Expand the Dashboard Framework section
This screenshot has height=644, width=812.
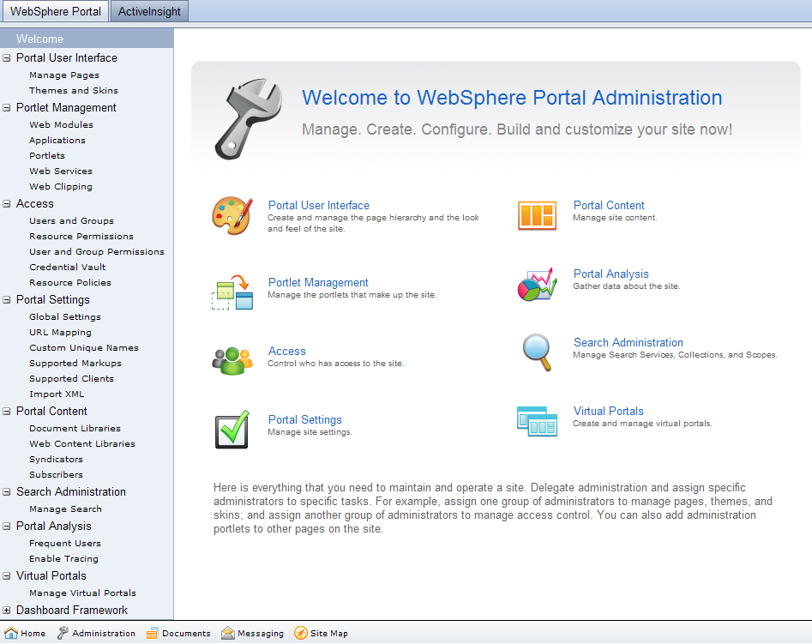pos(7,610)
